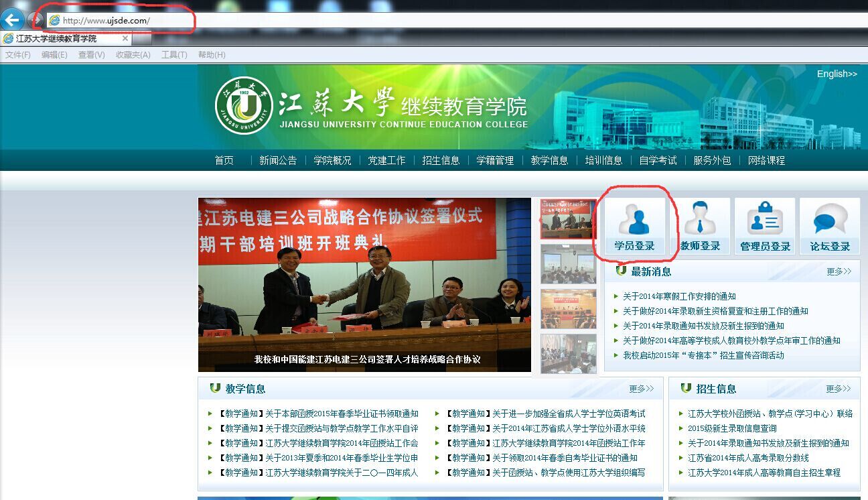The height and width of the screenshot is (500, 868).
Task: Click 更多>> in 最新消息 panel
Action: [839, 271]
